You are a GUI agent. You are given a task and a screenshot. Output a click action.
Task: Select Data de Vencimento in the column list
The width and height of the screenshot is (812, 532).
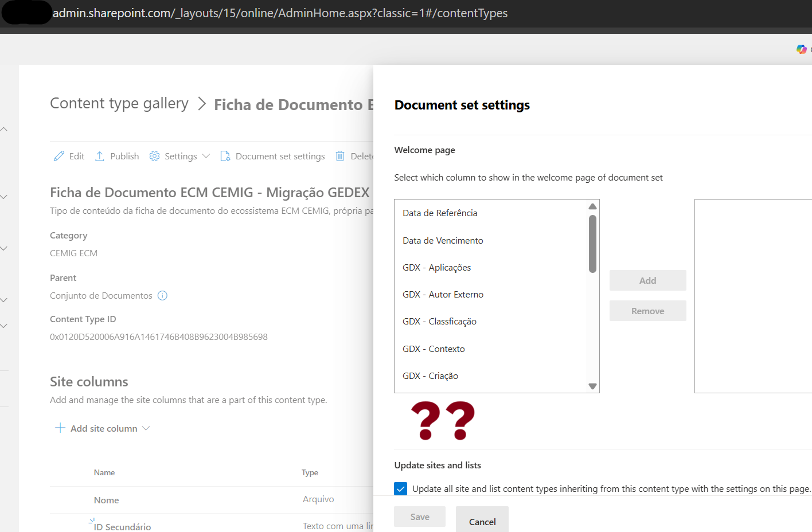443,241
